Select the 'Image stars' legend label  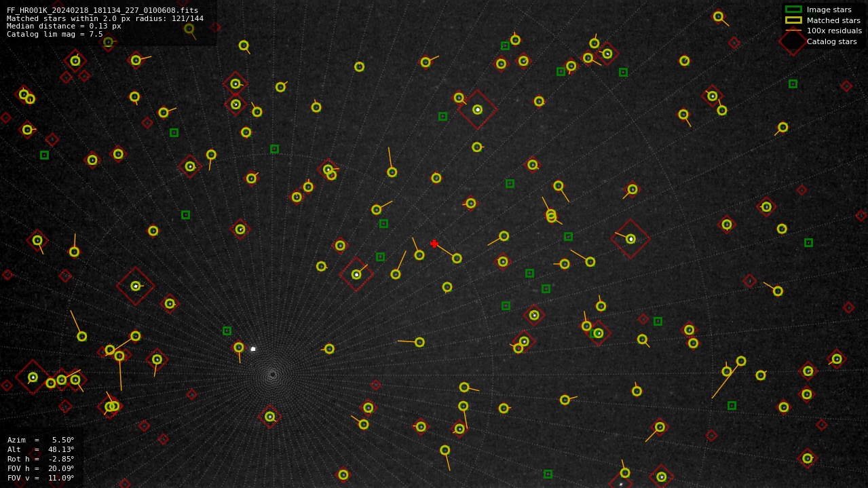pos(829,10)
